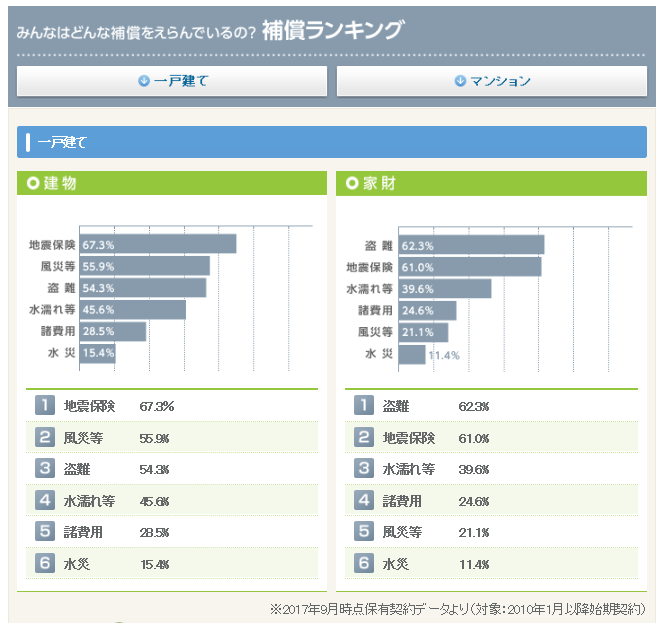Image resolution: width=663 pixels, height=623 pixels.
Task: Click 盗難 text in 家財 ranking row 1
Action: coord(396,406)
